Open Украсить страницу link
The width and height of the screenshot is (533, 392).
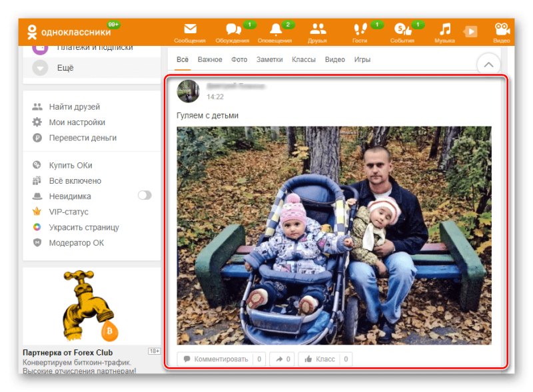[x=84, y=227]
